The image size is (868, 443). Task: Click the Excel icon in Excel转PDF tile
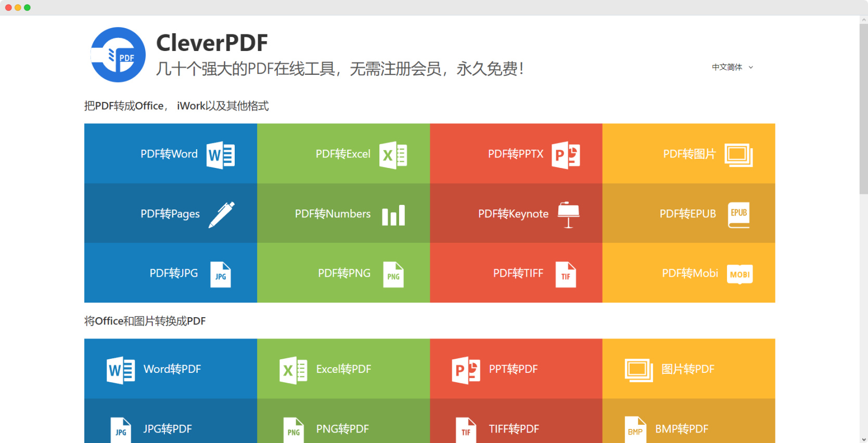click(293, 370)
